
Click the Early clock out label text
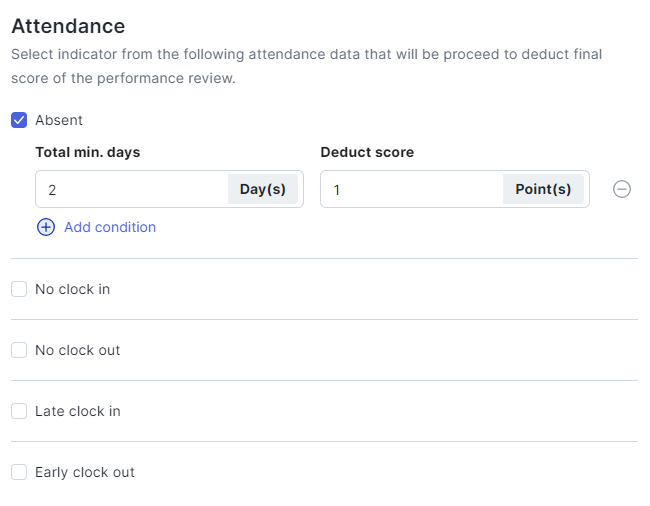pyautogui.click(x=84, y=472)
